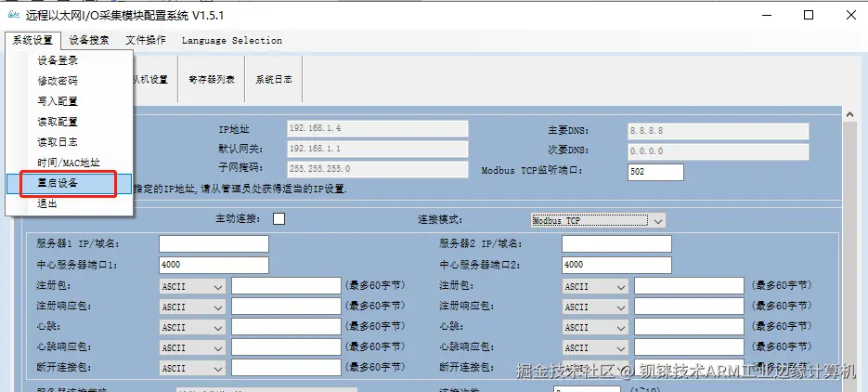Expand the 连接模式 Modbus TCP dropdown

click(598, 220)
